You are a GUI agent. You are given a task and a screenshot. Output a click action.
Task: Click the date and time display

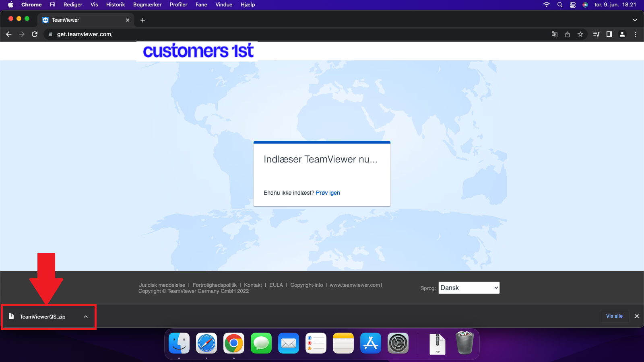(615, 5)
